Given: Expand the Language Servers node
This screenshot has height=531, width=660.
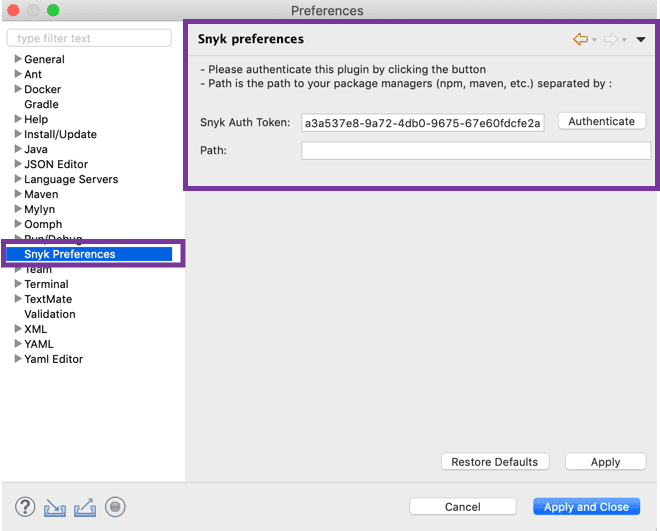Looking at the screenshot, I should [x=18, y=179].
